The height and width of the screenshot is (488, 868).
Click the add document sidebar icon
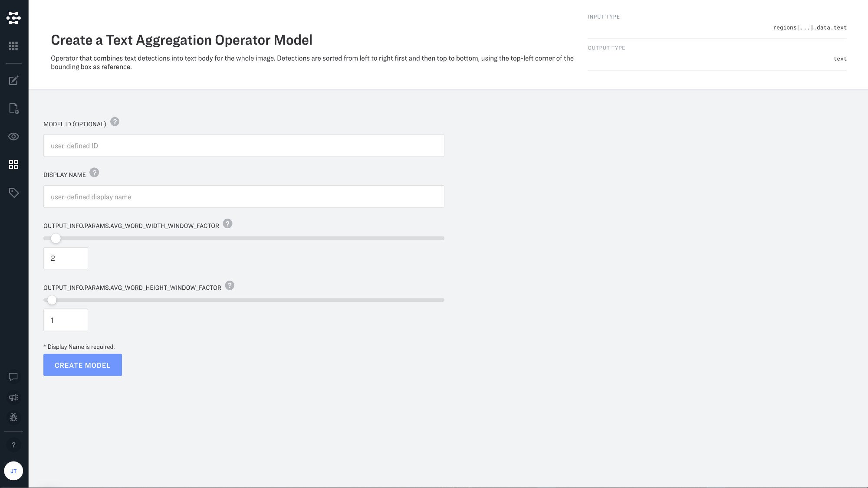click(13, 108)
